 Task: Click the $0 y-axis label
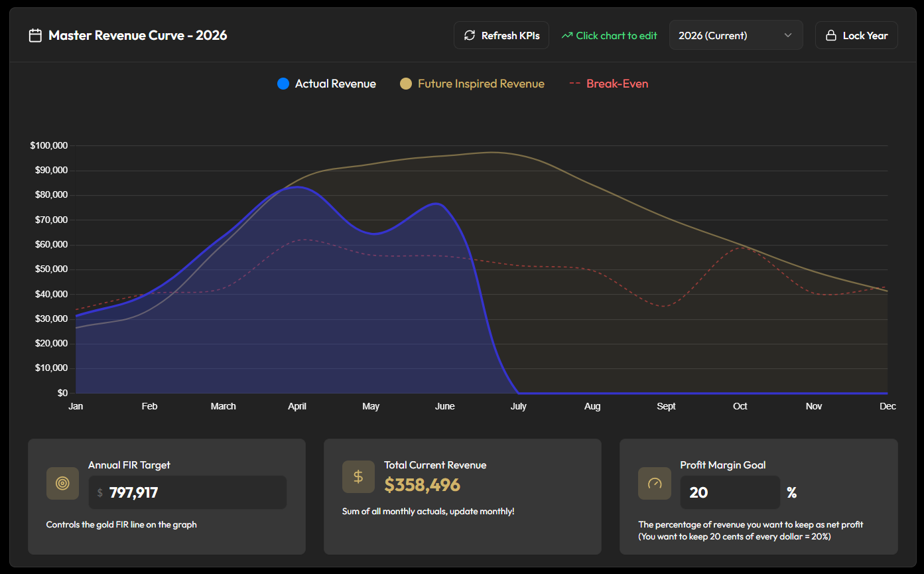pyautogui.click(x=62, y=393)
